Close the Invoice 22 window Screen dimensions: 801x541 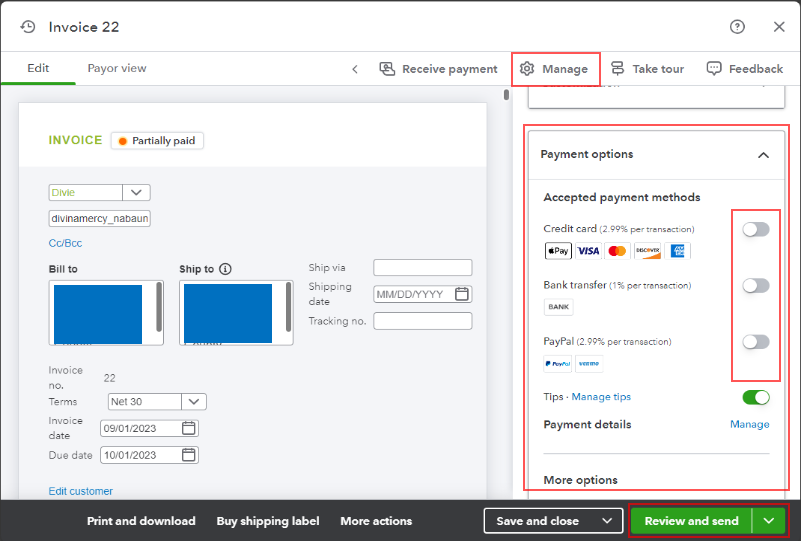(x=779, y=27)
